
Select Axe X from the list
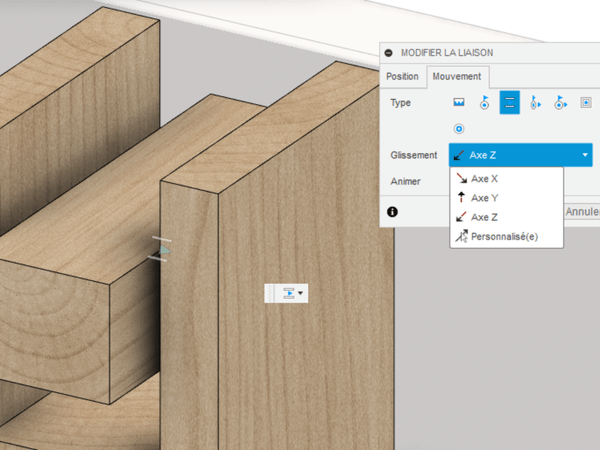tap(484, 179)
